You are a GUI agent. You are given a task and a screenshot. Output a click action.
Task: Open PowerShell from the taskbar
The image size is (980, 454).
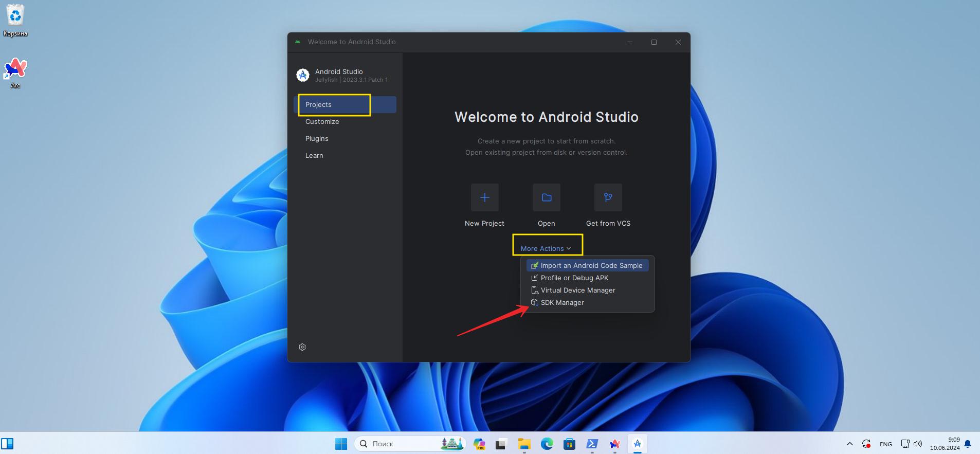(592, 444)
